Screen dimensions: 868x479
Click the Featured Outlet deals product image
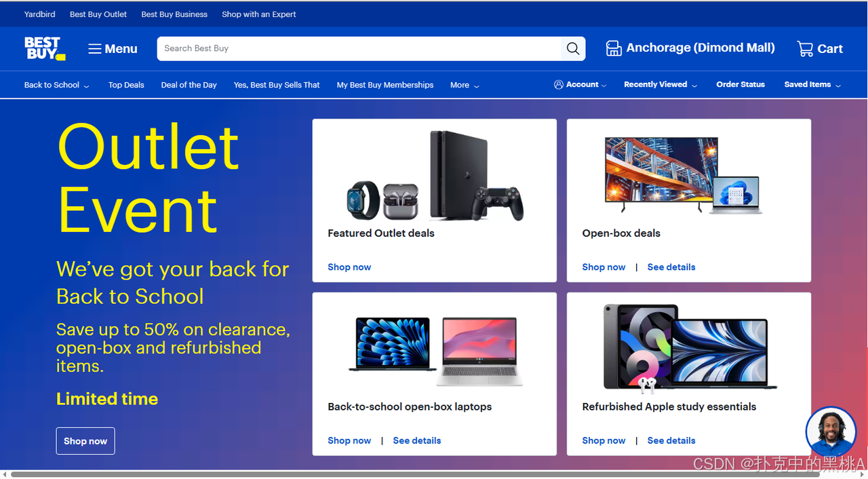[435, 176]
